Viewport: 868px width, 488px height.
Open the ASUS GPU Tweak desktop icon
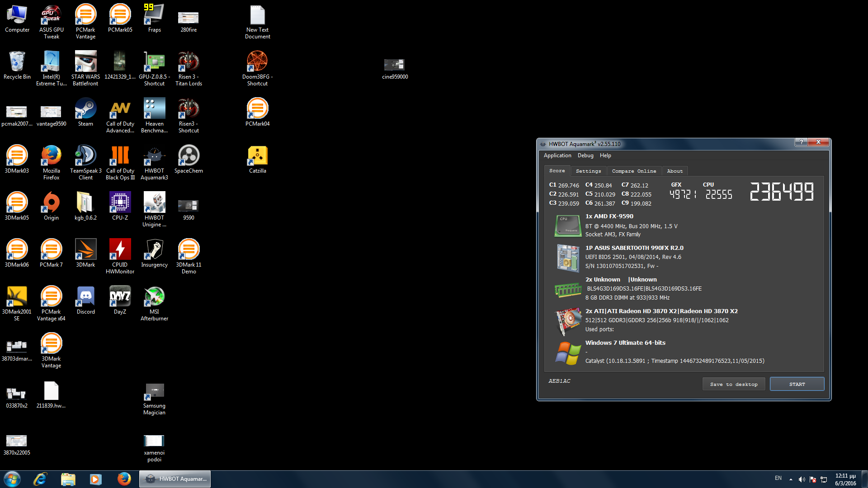pyautogui.click(x=51, y=21)
